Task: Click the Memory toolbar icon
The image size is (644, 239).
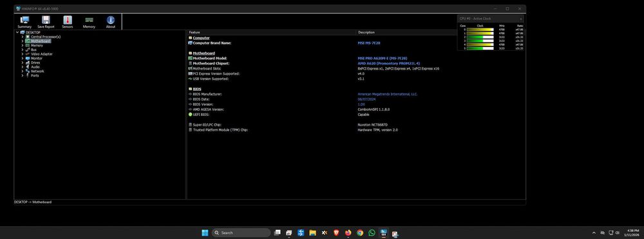Action: (x=89, y=20)
